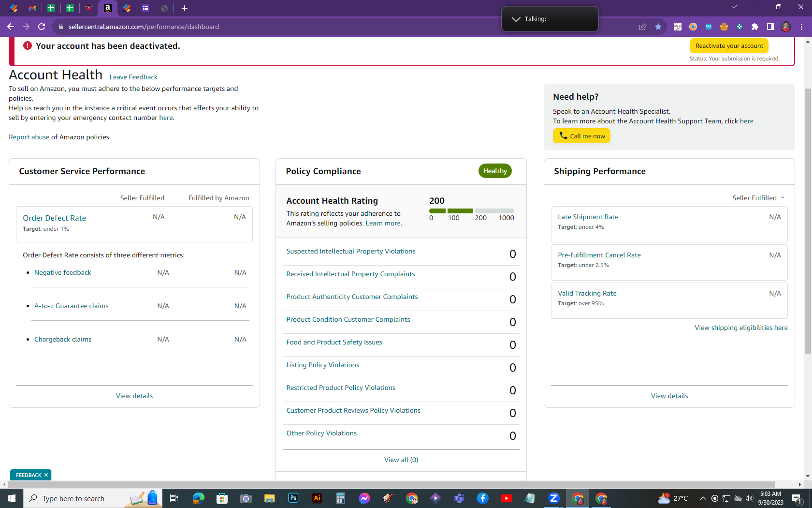Open a new browser tab
This screenshot has width=812, height=508.
tap(185, 8)
